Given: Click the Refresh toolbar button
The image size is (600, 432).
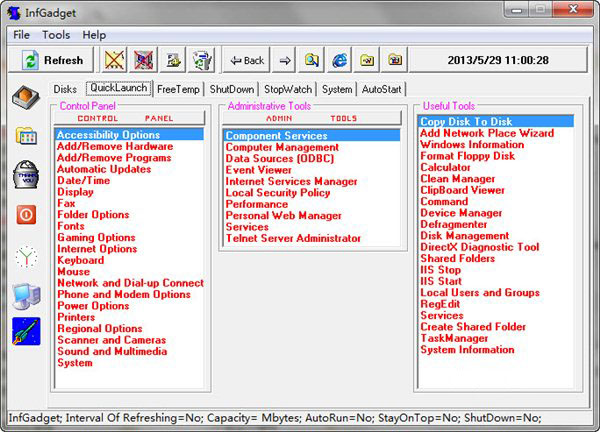Looking at the screenshot, I should [51, 60].
